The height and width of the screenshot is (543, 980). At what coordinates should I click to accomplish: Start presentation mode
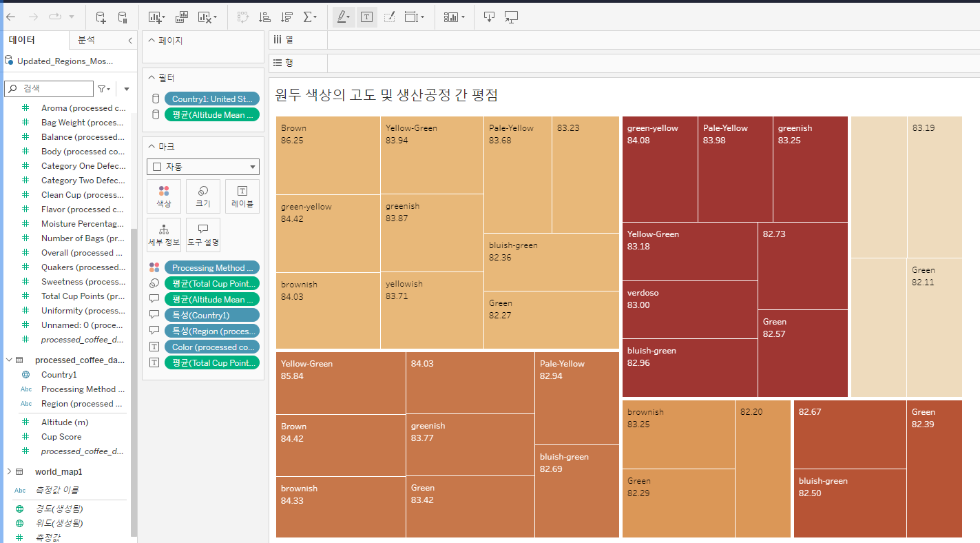(x=511, y=17)
